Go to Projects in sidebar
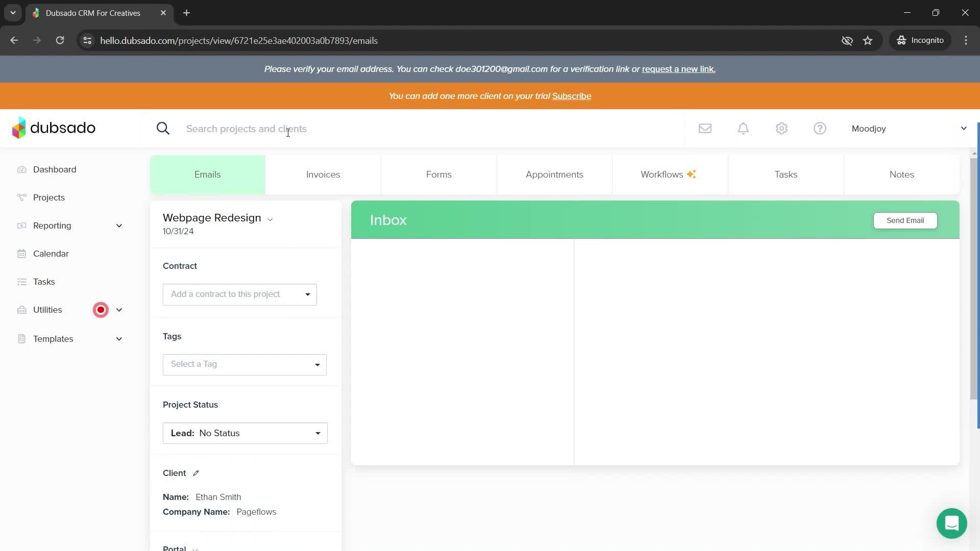 [49, 197]
